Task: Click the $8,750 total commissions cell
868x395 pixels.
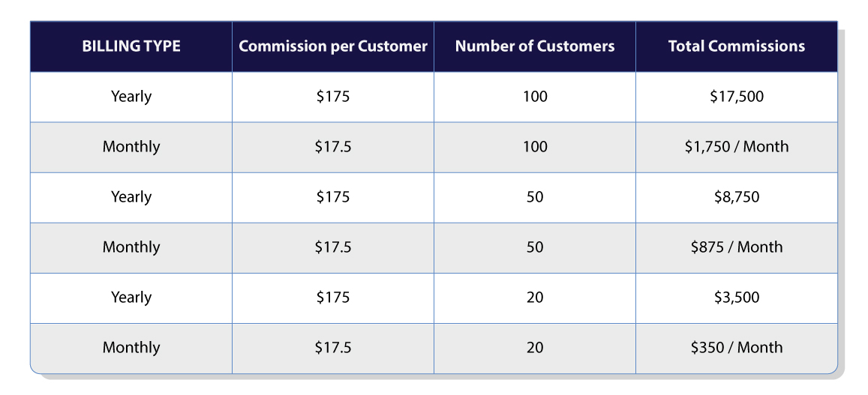Action: click(x=737, y=197)
